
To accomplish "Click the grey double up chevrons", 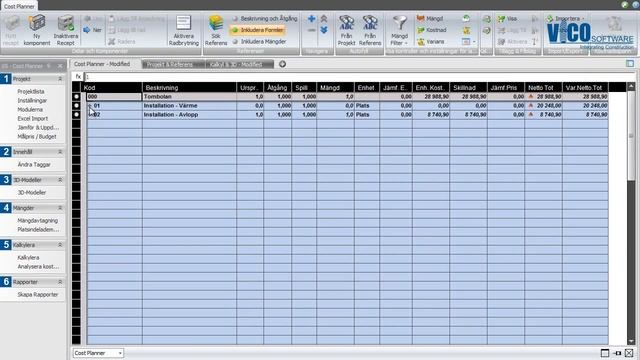I will tap(324, 18).
